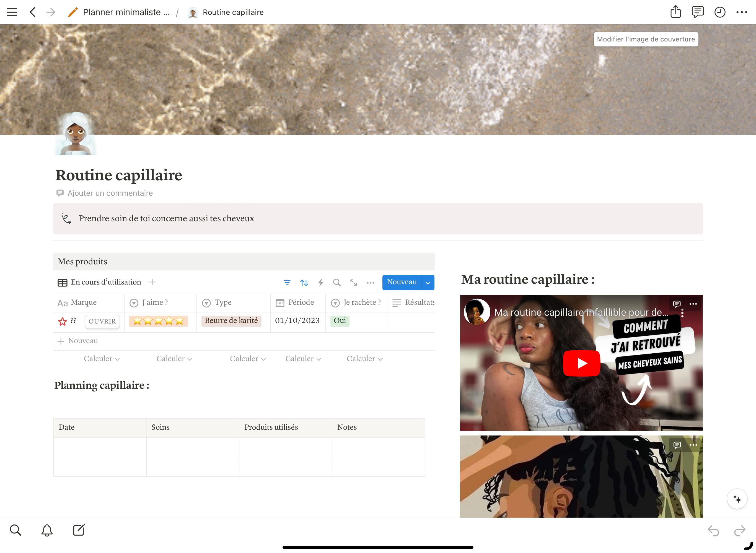Open the database filter icon

tap(287, 283)
